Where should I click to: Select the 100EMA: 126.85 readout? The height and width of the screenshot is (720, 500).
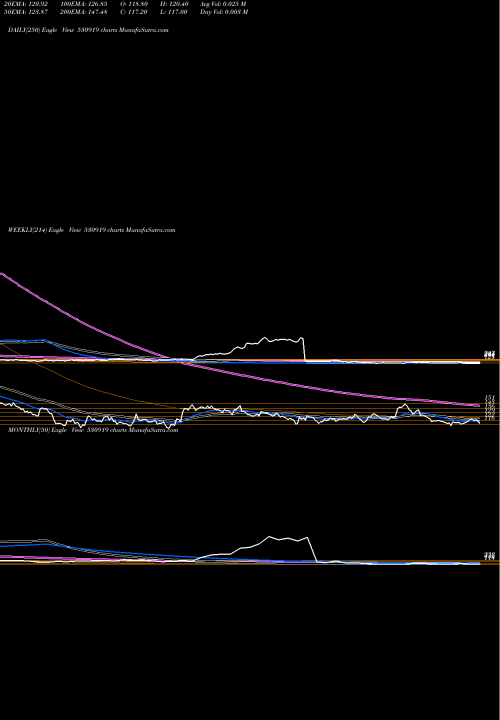(84, 4)
